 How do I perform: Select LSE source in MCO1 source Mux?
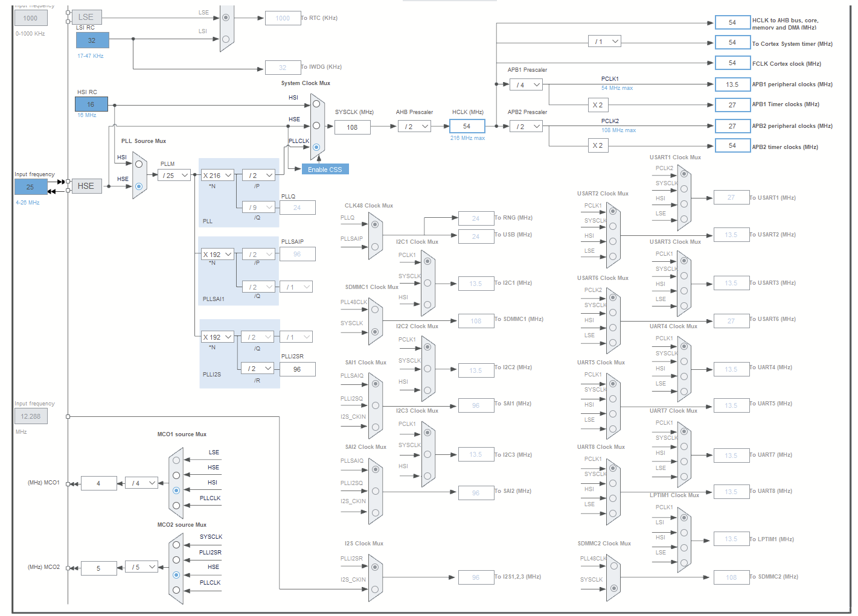point(176,460)
